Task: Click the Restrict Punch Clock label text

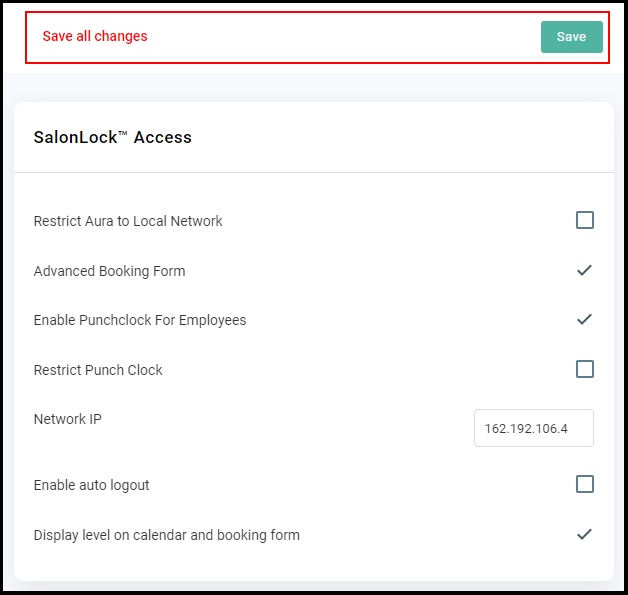Action: coord(98,370)
